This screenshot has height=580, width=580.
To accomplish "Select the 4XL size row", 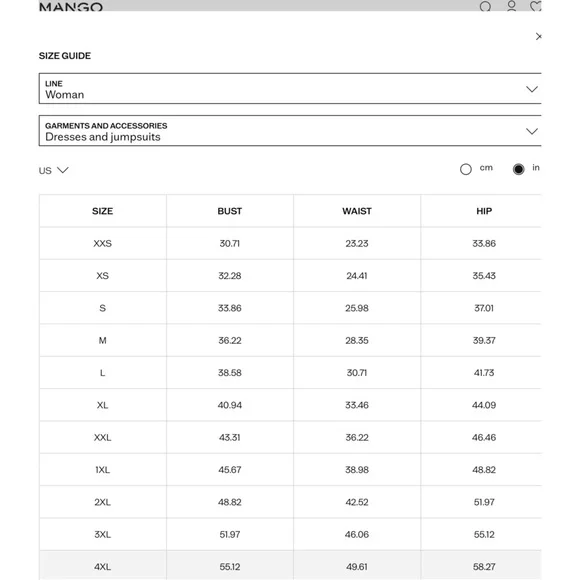I will point(290,566).
